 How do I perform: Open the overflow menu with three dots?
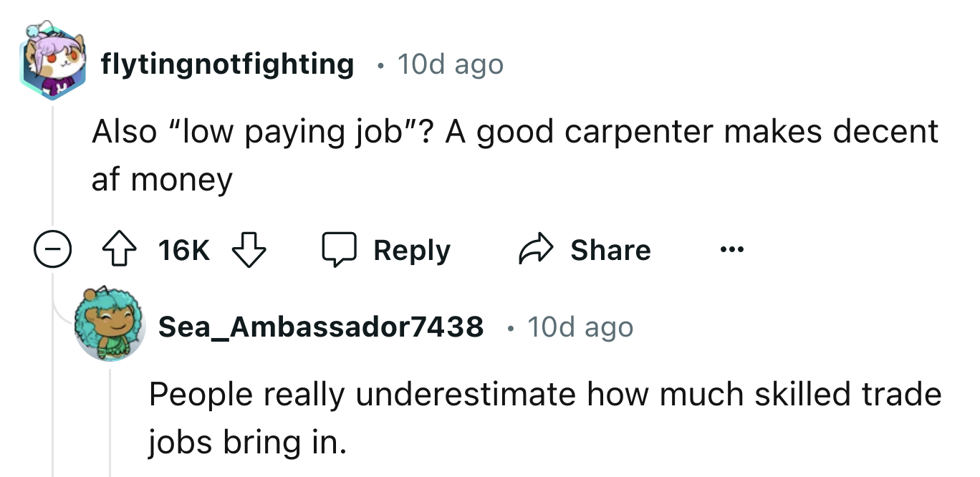pyautogui.click(x=731, y=250)
